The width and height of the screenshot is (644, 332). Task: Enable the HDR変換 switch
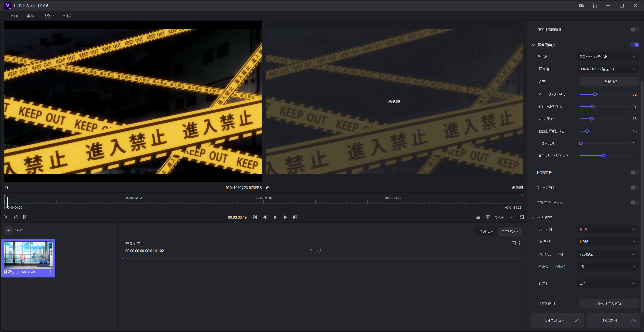pos(634,173)
